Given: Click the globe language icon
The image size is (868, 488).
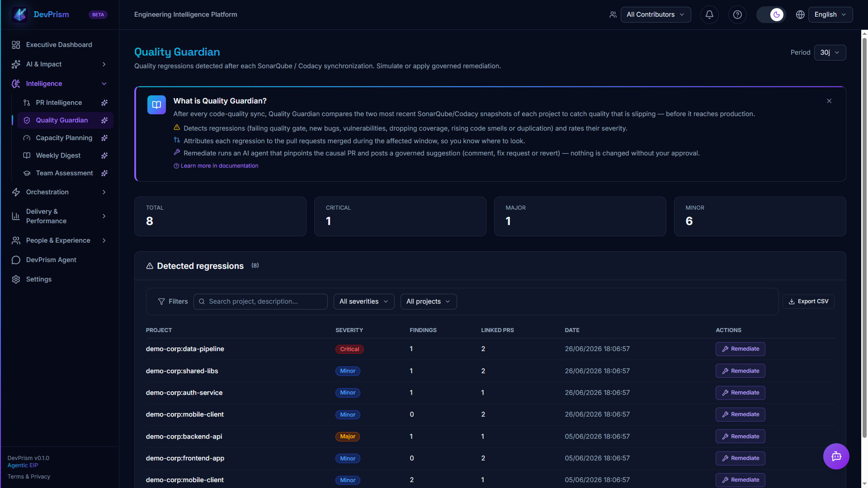Looking at the screenshot, I should pyautogui.click(x=800, y=14).
